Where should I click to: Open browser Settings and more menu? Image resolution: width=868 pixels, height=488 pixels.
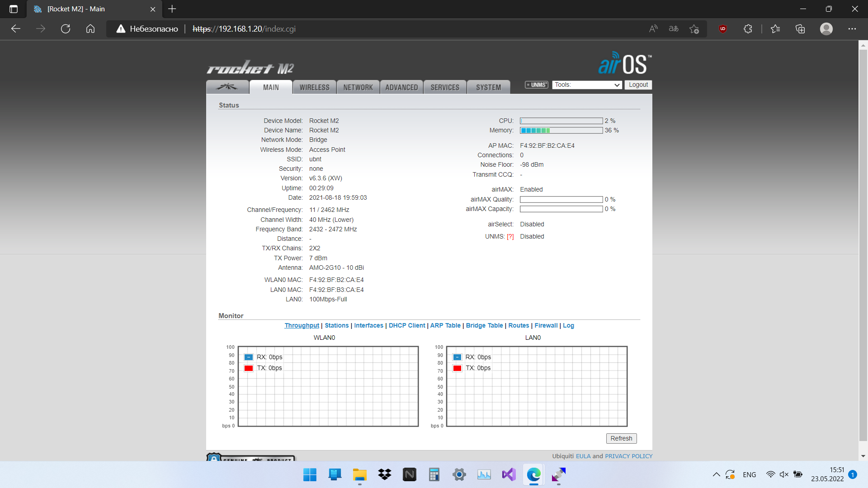(x=852, y=28)
